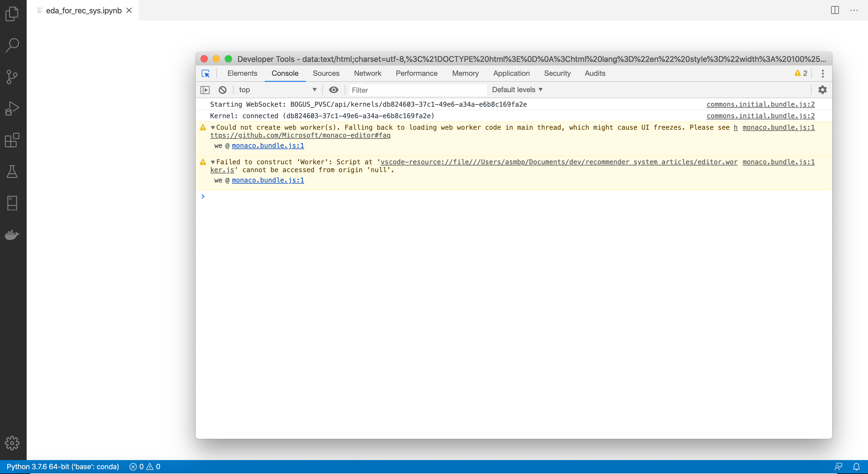The height and width of the screenshot is (474, 868).
Task: Select the Run and Debug icon
Action: tap(12, 108)
